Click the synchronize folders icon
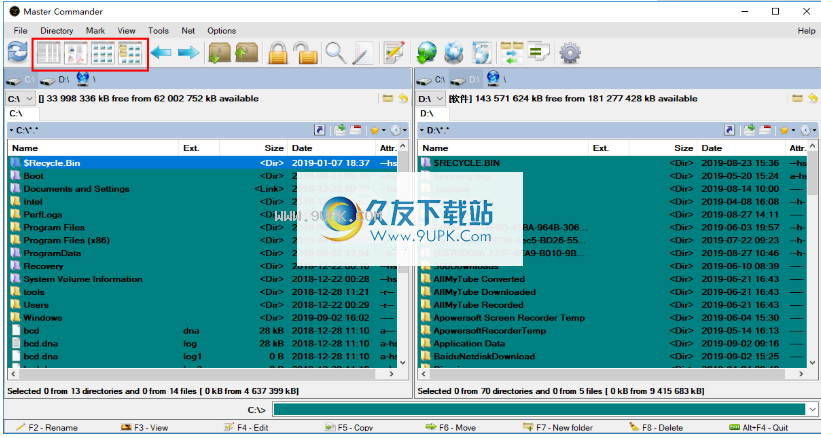 [x=512, y=53]
